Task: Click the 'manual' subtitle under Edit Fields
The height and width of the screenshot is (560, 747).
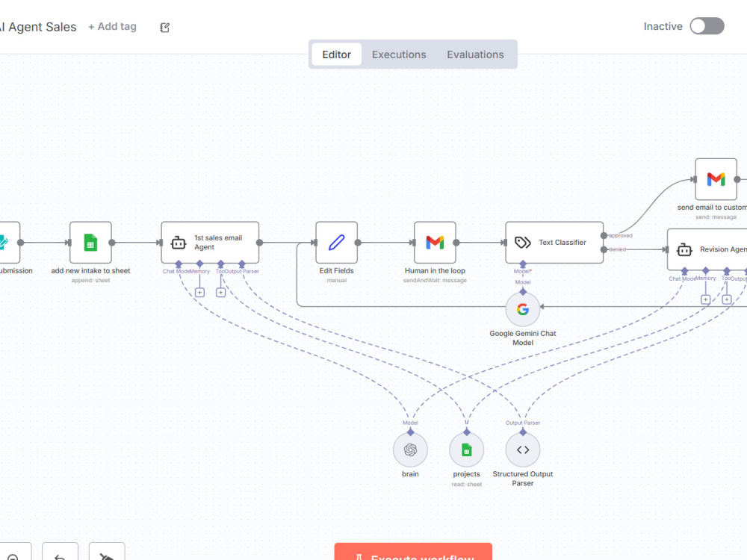Action: point(337,281)
